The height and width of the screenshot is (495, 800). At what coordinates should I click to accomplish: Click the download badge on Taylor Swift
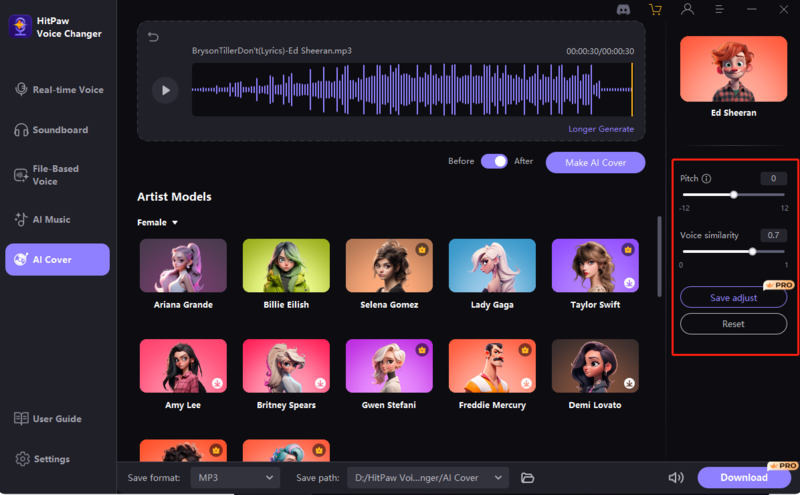click(629, 282)
